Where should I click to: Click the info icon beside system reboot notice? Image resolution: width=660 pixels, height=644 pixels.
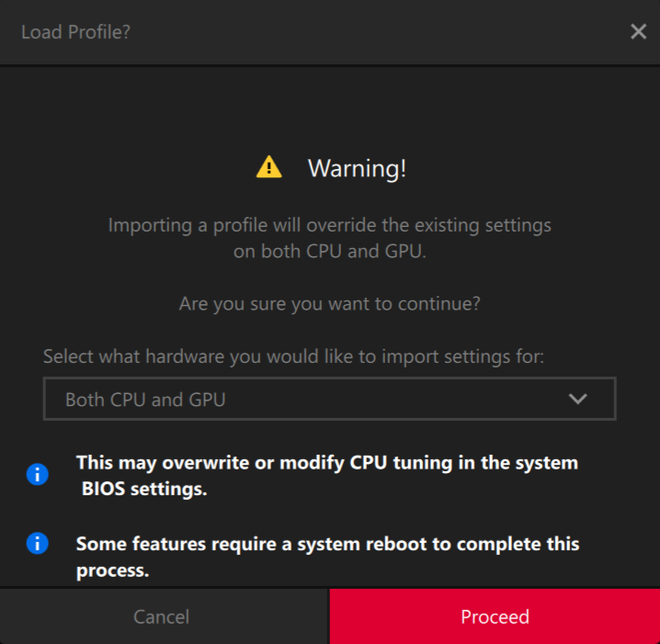37,544
